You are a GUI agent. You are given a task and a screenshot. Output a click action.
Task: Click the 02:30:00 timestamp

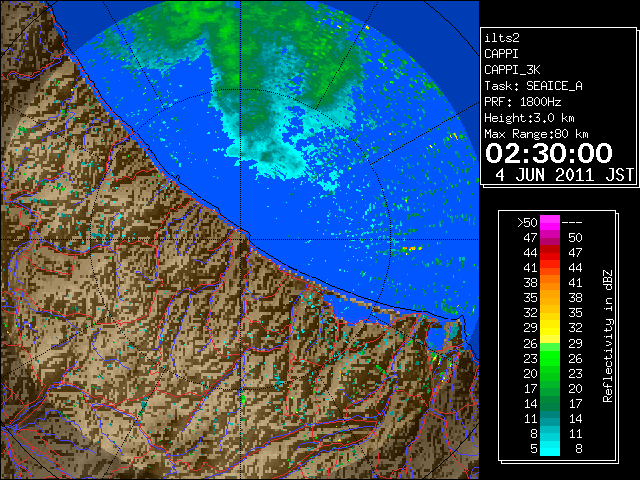[x=549, y=153]
